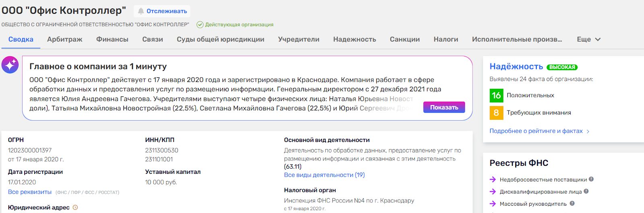Click KPP value 231101001
The height and width of the screenshot is (213, 644).
point(159,159)
